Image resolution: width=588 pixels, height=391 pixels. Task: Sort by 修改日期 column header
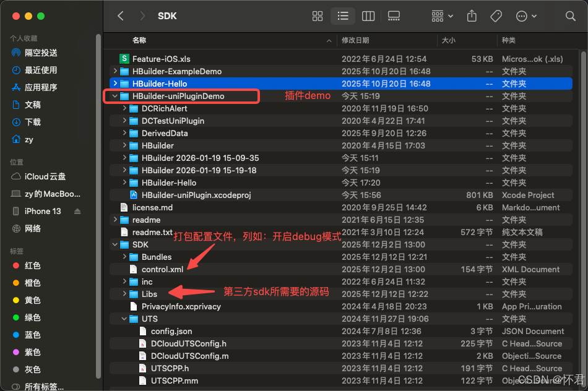[x=355, y=40]
